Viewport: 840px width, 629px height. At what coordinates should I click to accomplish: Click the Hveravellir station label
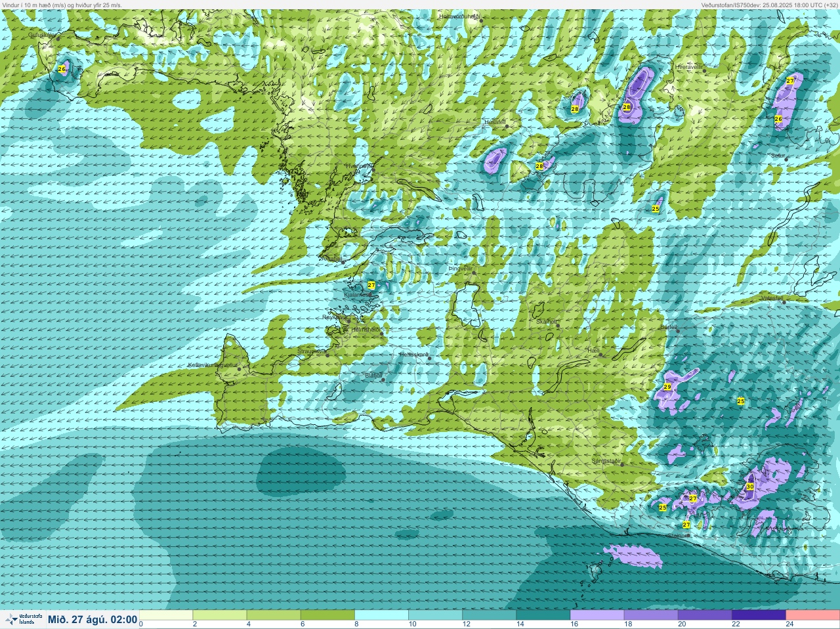tap(688, 66)
